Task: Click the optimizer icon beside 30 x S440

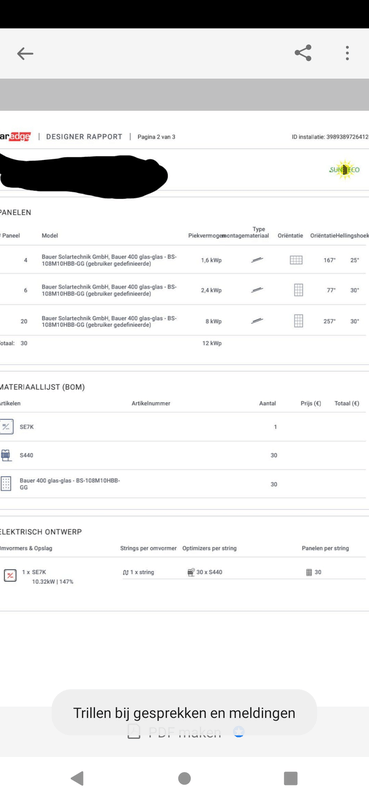Action: [191, 572]
